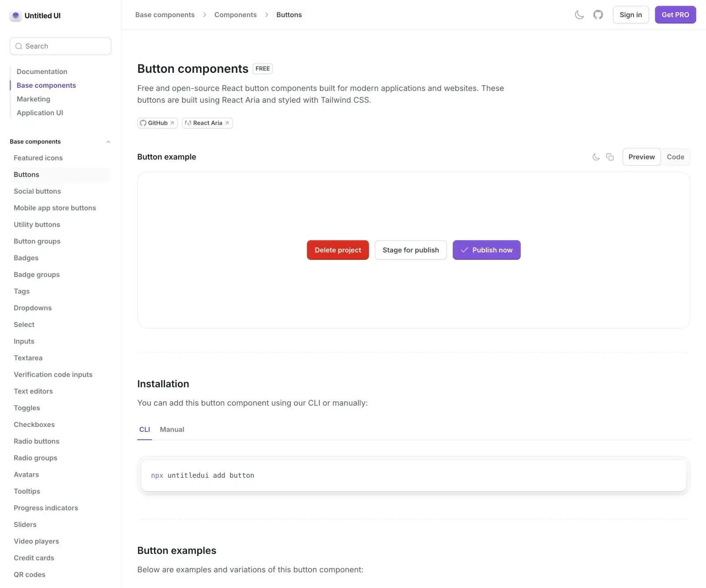Toggle dark mode for the Button example preview
This screenshot has height=588, width=706.
point(596,157)
